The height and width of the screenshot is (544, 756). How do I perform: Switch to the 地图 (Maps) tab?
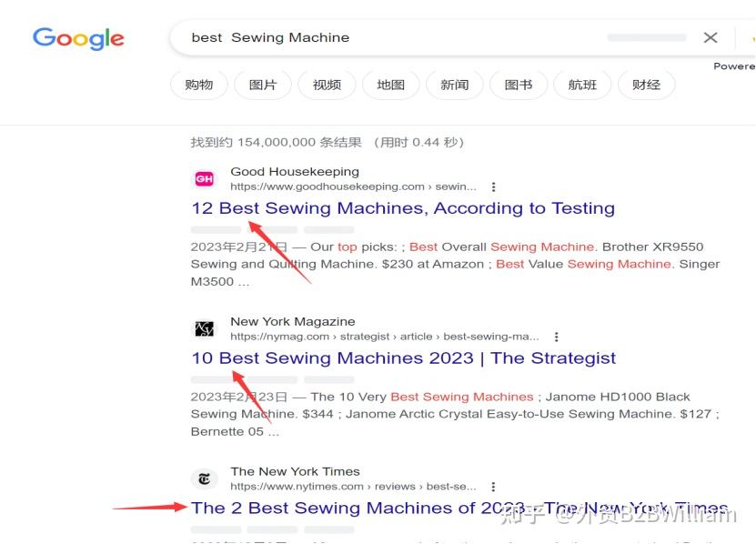click(x=390, y=84)
